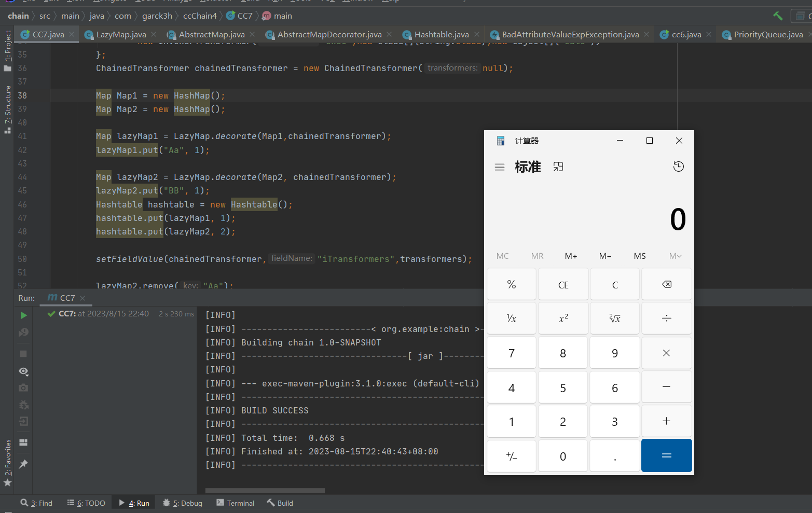Open the calculator hamburger navigation menu
The image size is (812, 513).
click(x=500, y=167)
